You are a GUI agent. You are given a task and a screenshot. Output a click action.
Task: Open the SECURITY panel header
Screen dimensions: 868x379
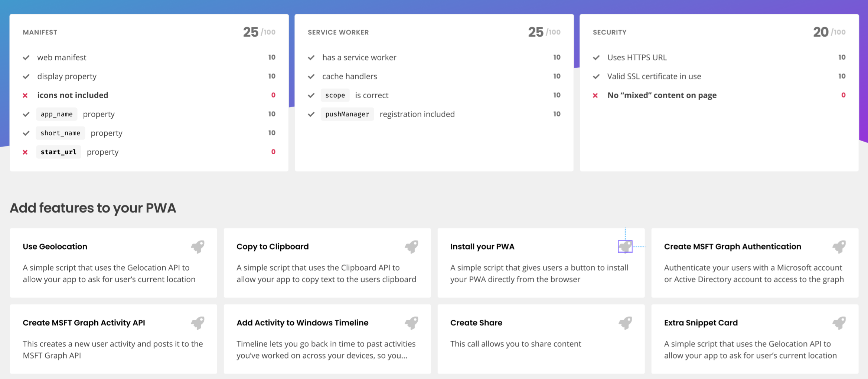[609, 32]
